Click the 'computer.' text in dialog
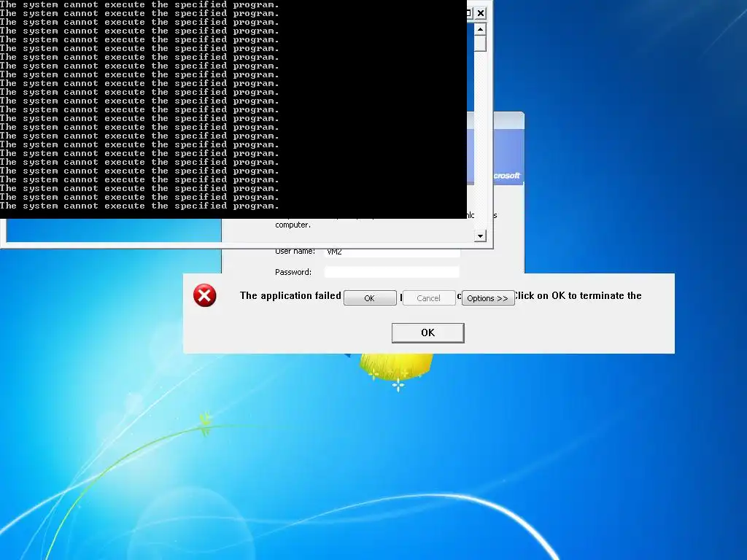Screen dimensions: 747x560 point(293,225)
